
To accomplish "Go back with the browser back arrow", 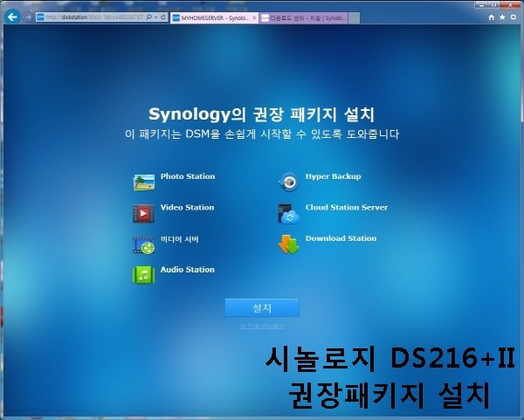I will coord(12,17).
